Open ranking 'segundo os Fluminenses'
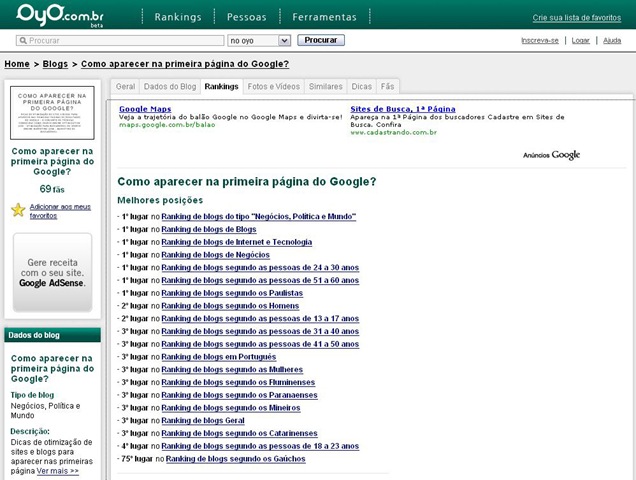This screenshot has width=636, height=480. pos(238,382)
